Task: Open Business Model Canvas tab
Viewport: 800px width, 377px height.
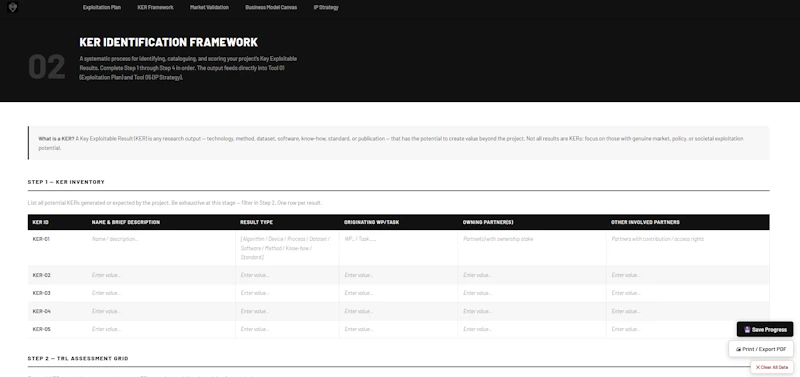Action: [271, 7]
